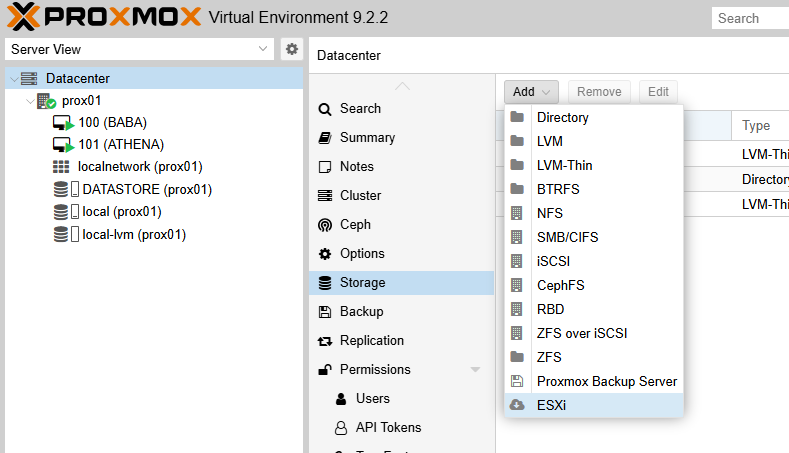Choose SMB/CIFS from Add menu
Image resolution: width=789 pixels, height=453 pixels.
594,237
